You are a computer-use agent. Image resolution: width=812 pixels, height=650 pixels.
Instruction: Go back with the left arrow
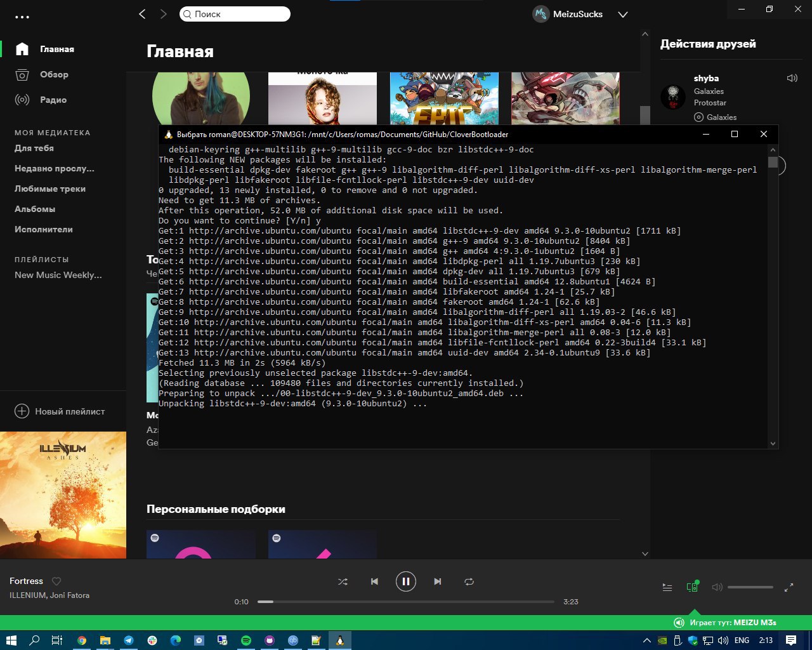tap(142, 14)
